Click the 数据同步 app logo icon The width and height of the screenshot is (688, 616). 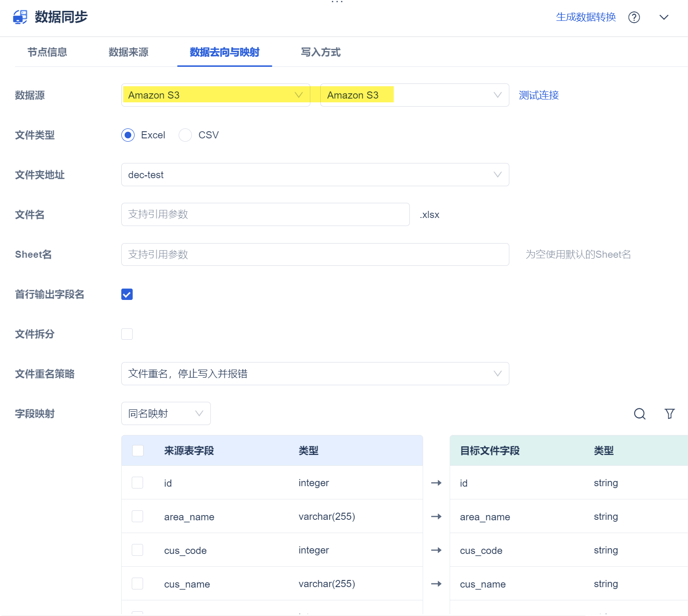pos(20,17)
